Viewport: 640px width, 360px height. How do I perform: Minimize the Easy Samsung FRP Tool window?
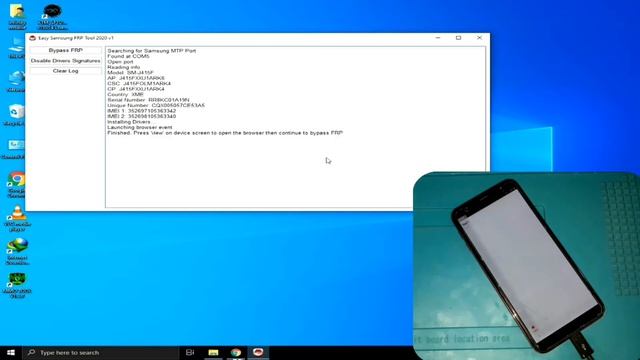[x=438, y=38]
